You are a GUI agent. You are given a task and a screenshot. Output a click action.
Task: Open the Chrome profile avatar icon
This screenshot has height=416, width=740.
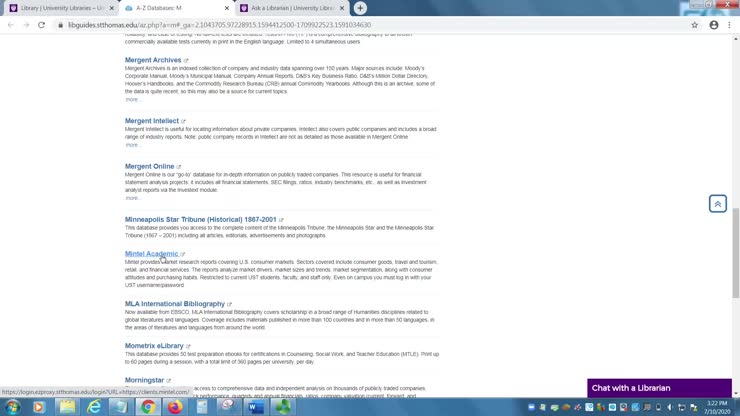pyautogui.click(x=713, y=25)
